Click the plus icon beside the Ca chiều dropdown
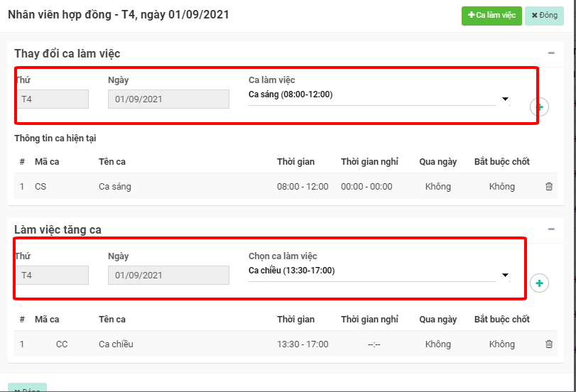The image size is (576, 392). [539, 283]
